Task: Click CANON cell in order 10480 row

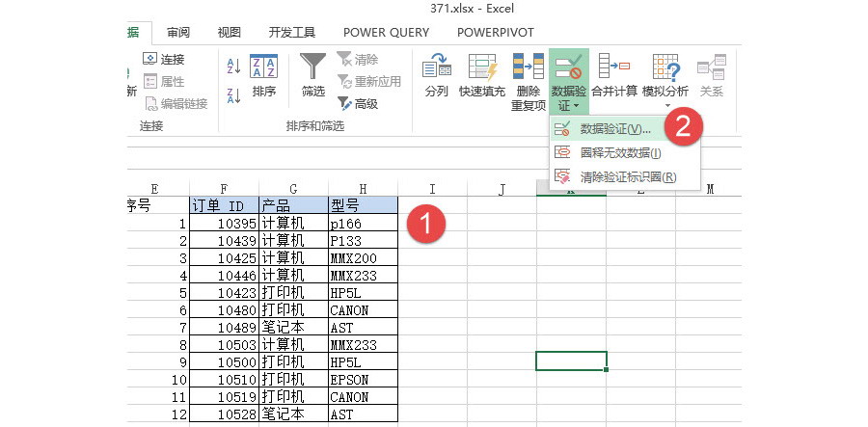Action: pos(363,309)
